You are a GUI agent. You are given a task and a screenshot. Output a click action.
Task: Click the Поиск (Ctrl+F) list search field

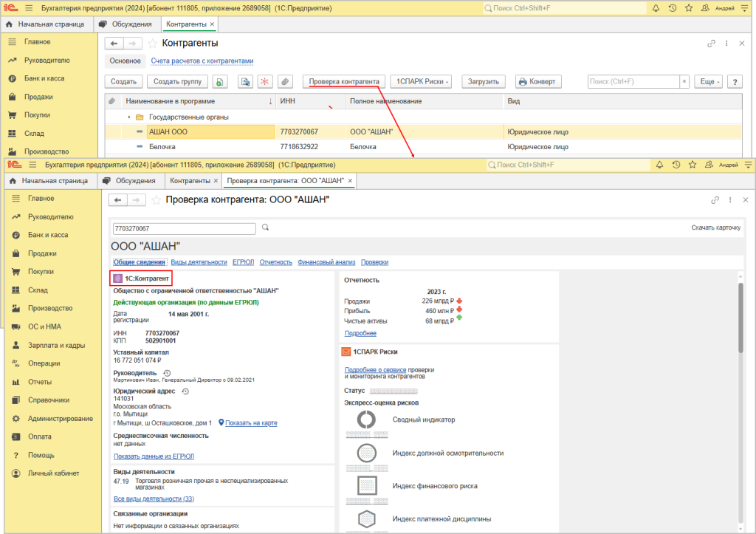[633, 81]
